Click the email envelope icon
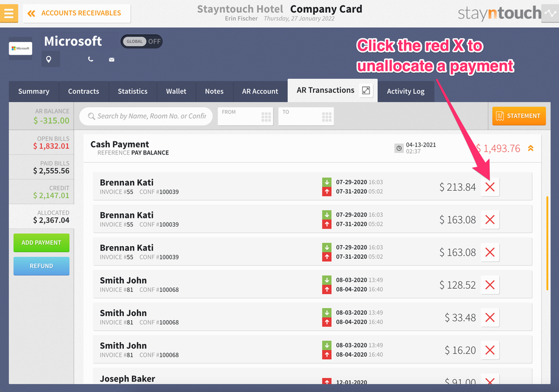This screenshot has height=392, width=559. [x=112, y=60]
